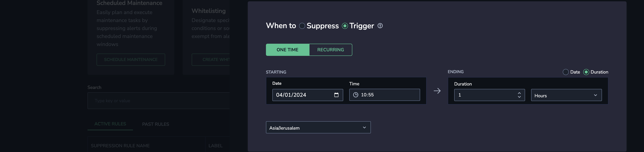Open help icon next to Trigger
The width and height of the screenshot is (644, 152).
(x=380, y=26)
